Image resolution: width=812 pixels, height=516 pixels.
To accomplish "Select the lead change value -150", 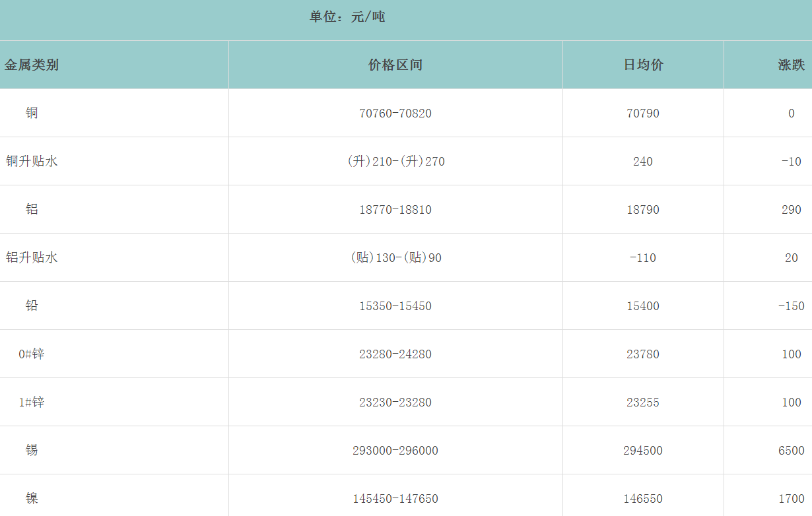I will click(x=790, y=306).
